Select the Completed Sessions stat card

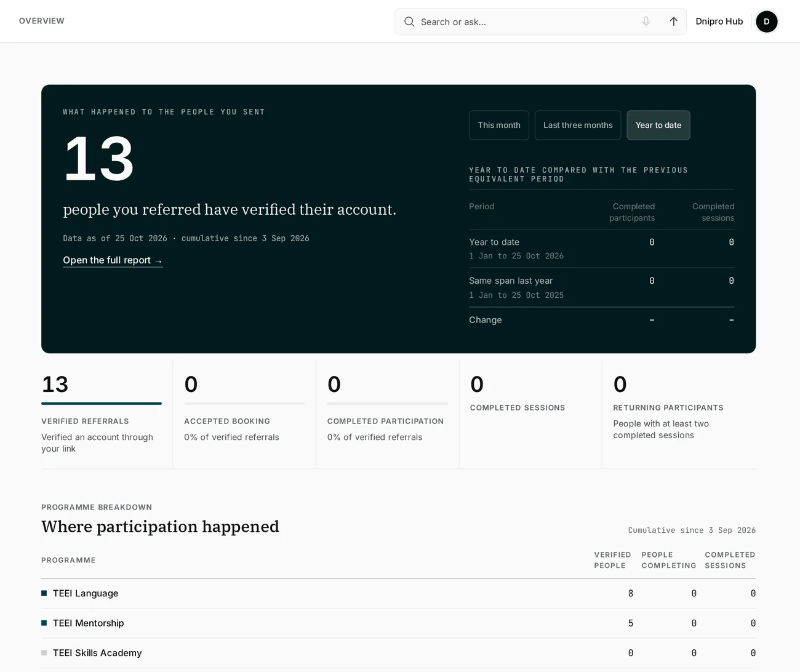(530, 414)
